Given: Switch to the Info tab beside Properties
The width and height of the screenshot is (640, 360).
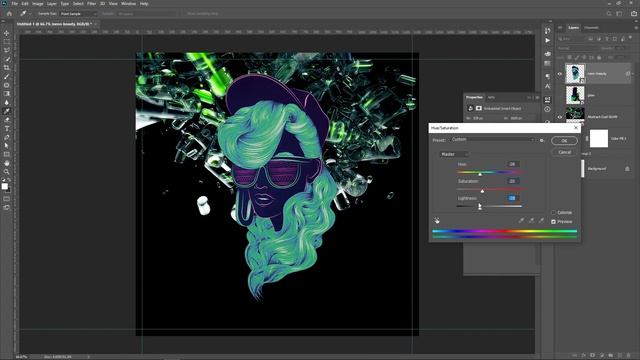Looking at the screenshot, I should pyautogui.click(x=491, y=97).
